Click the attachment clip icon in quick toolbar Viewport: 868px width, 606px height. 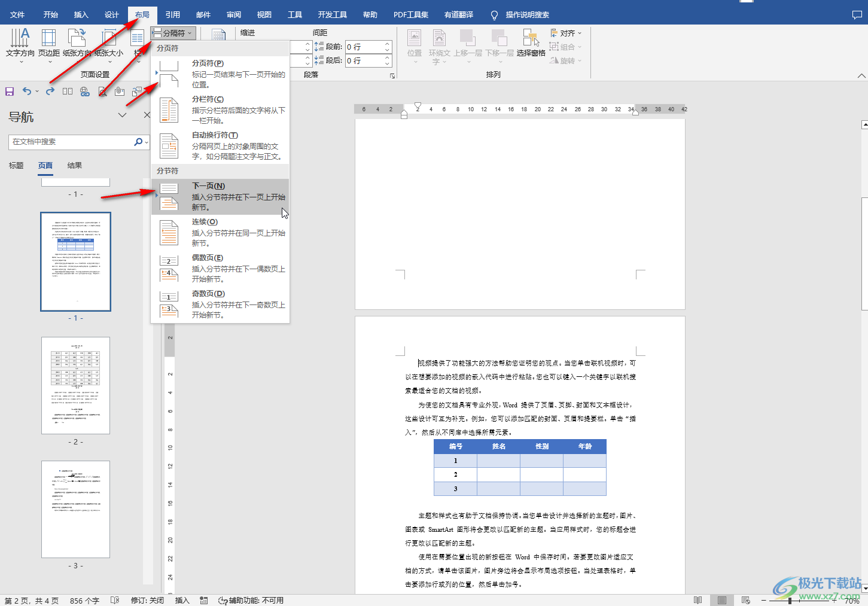coord(120,92)
